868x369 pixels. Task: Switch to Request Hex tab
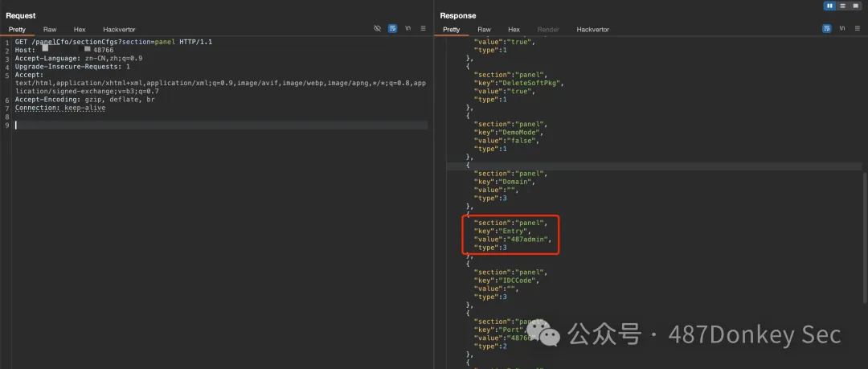point(80,29)
